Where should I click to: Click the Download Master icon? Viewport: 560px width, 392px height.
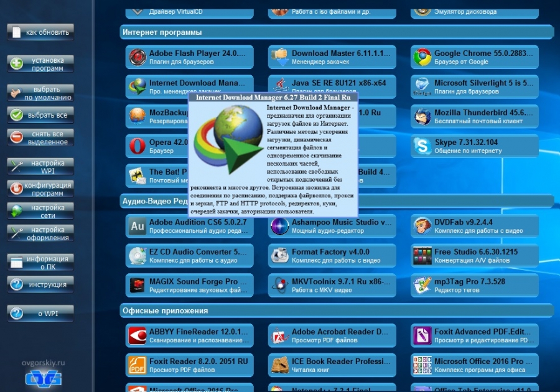(x=279, y=57)
